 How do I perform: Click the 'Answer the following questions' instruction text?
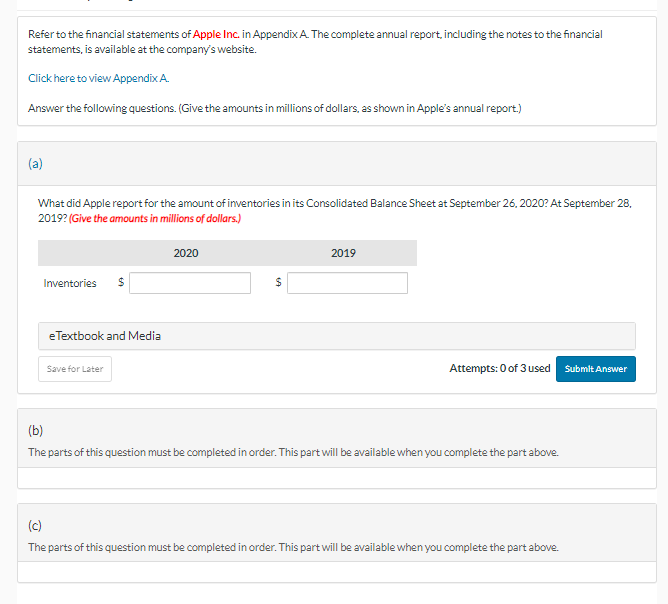coord(275,108)
